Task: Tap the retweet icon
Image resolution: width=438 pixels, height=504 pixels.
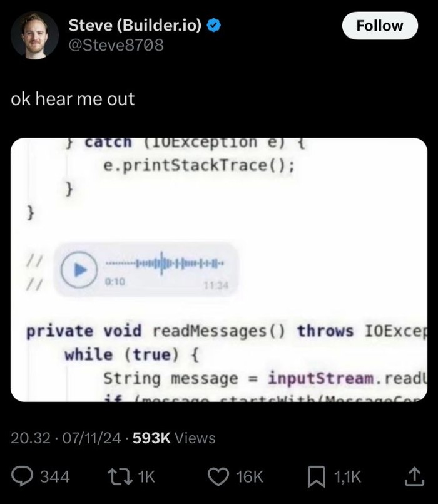Action: pos(120,476)
